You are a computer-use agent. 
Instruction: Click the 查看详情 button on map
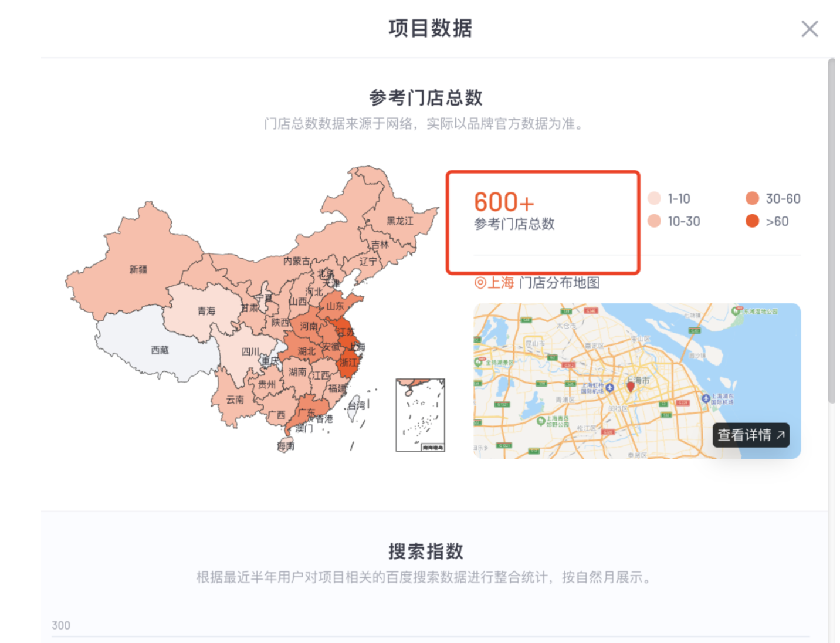751,435
